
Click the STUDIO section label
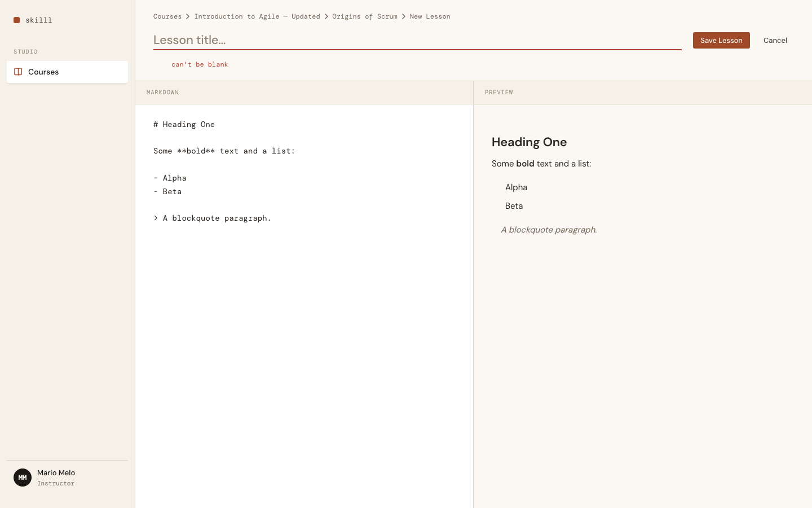click(25, 51)
